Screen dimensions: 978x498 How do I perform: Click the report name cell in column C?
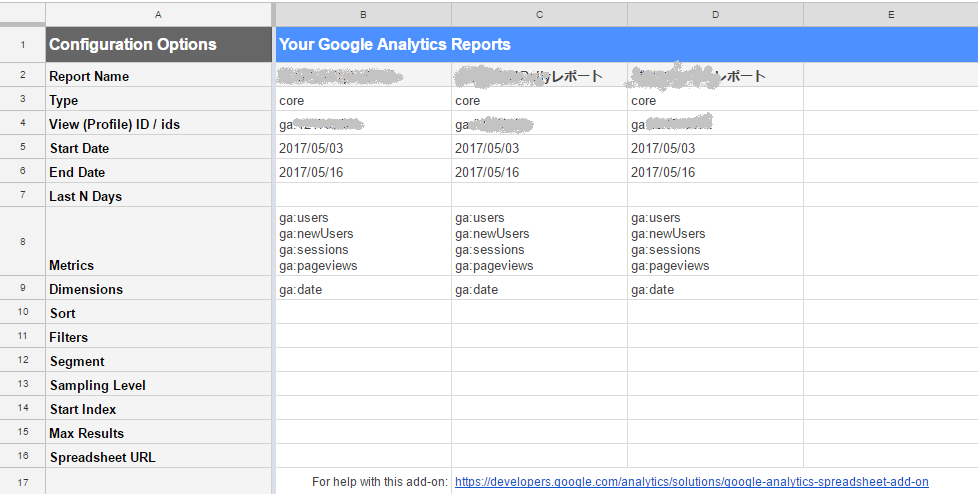540,75
